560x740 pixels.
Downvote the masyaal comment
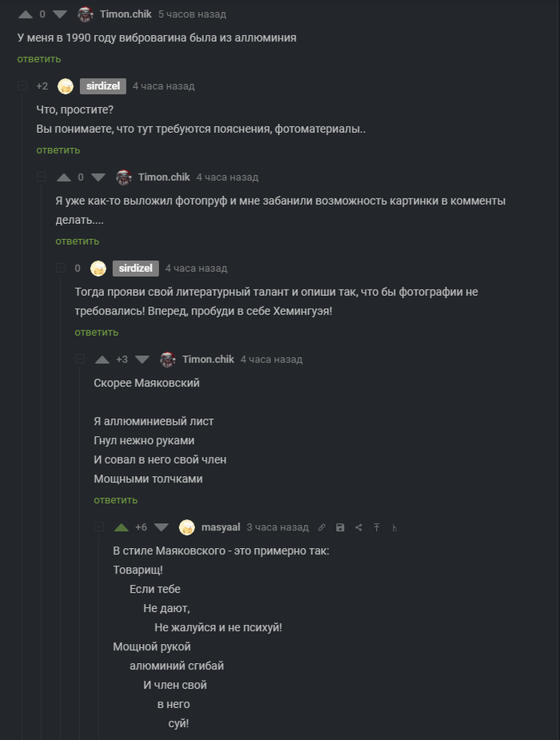[161, 527]
